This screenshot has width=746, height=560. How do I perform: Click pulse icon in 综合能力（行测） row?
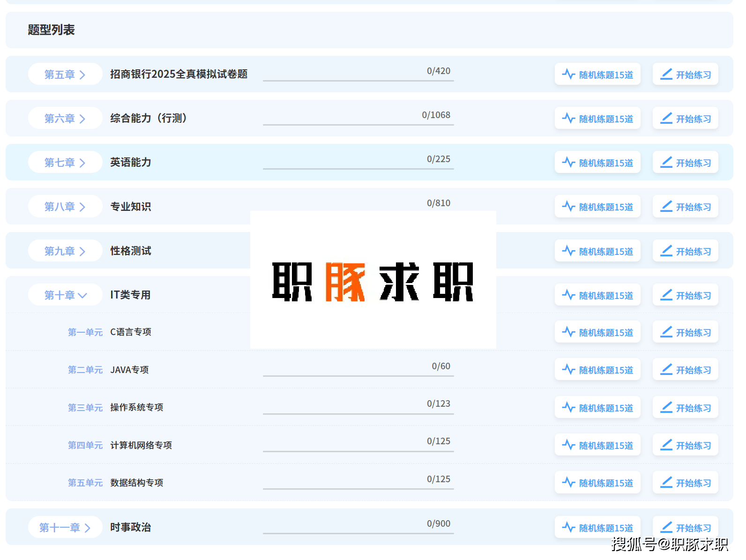tap(568, 119)
